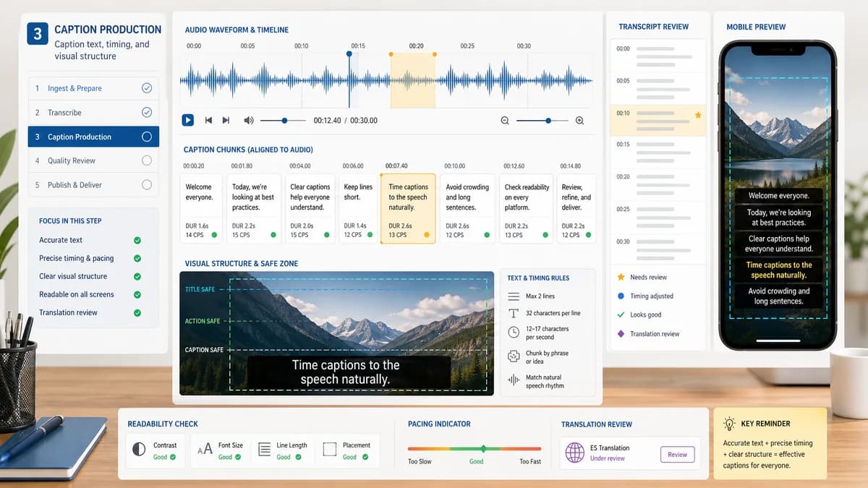This screenshot has height=488, width=868.
Task: Click the Line Length icon
Action: tap(264, 450)
